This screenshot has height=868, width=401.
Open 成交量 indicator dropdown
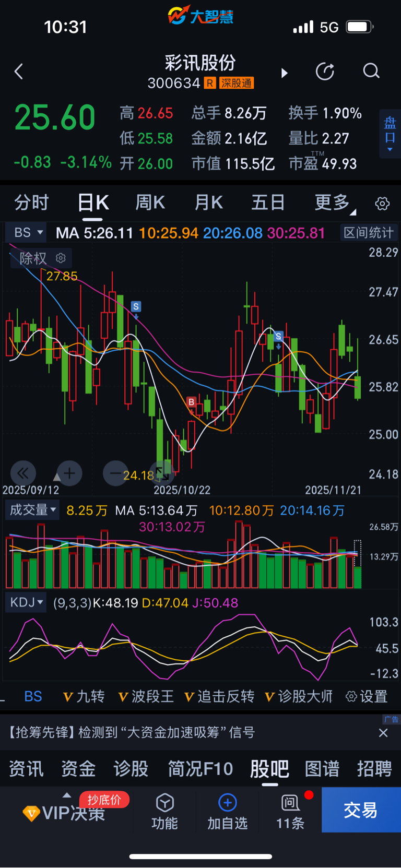click(x=32, y=510)
